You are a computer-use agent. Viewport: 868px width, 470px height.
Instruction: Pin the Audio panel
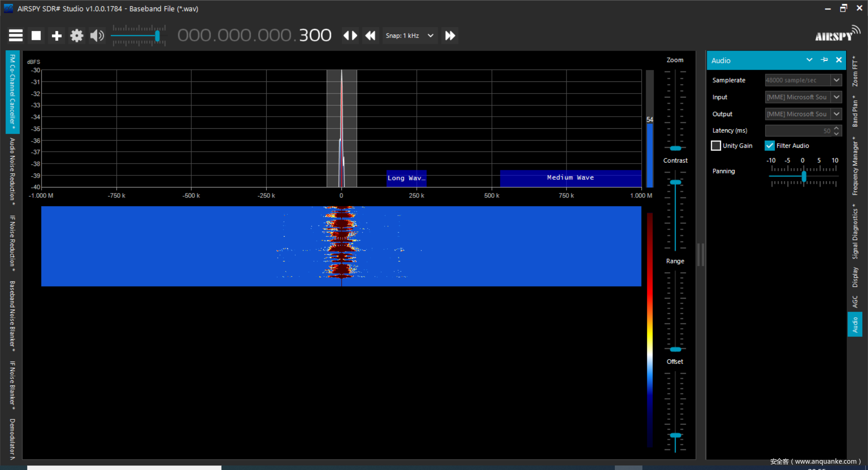click(x=824, y=60)
